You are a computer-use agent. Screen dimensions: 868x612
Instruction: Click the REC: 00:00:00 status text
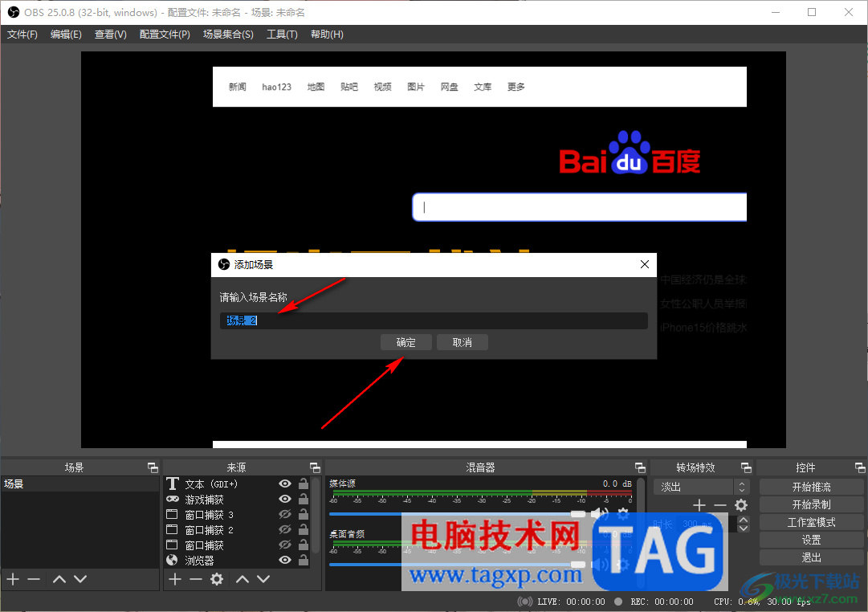tap(662, 602)
